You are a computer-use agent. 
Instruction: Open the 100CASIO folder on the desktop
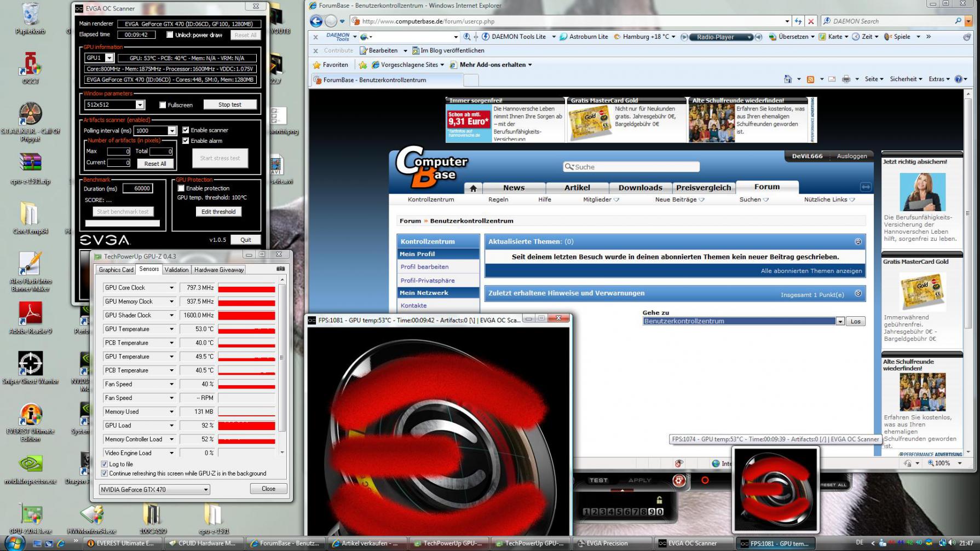click(x=152, y=519)
